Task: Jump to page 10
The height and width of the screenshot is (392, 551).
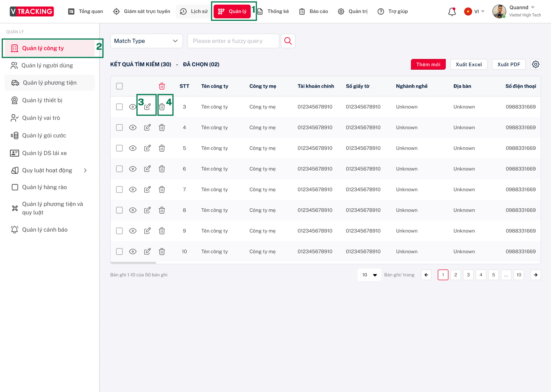Action: pyautogui.click(x=519, y=275)
